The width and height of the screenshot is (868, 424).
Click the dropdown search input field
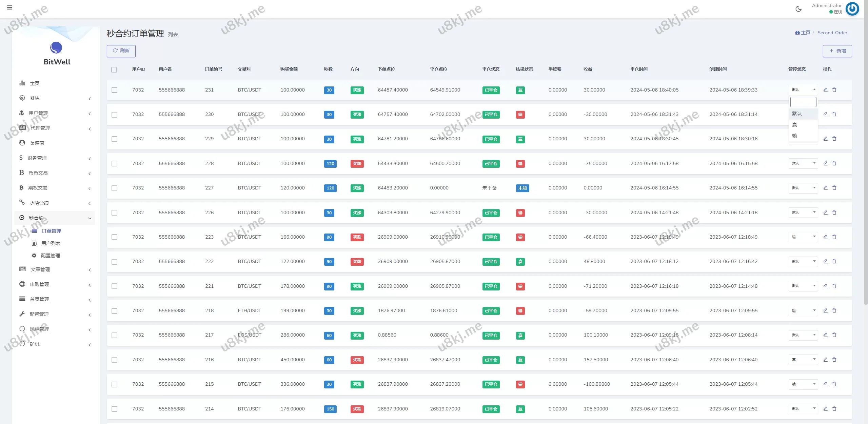tap(803, 102)
